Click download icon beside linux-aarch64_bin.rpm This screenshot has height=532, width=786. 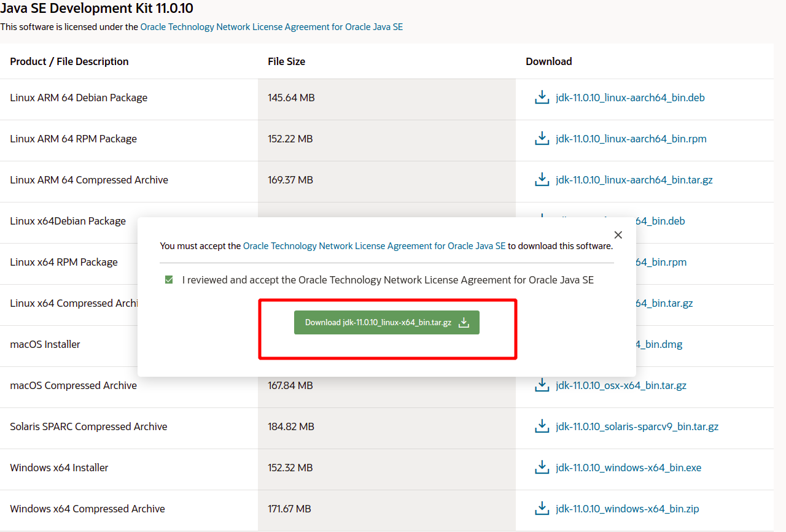click(x=542, y=139)
